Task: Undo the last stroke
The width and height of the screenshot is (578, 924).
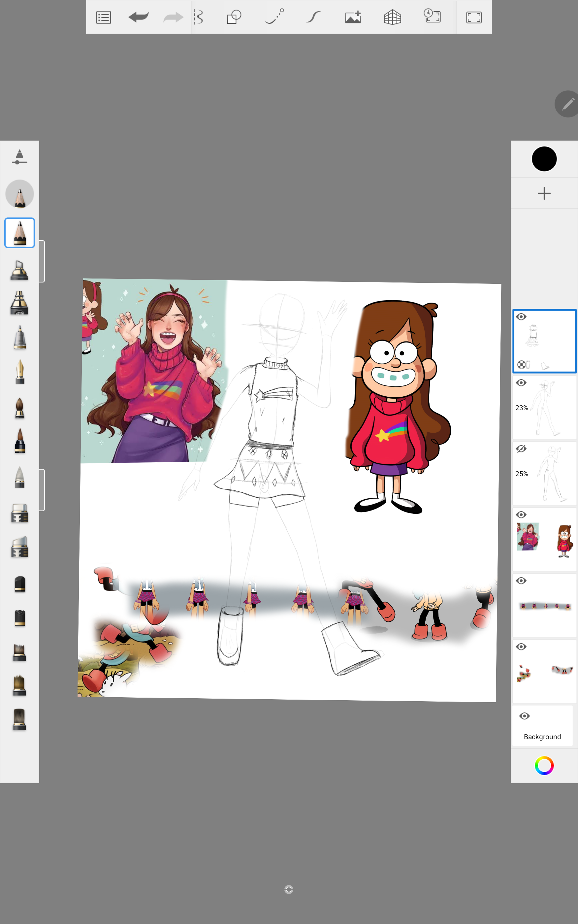Action: point(138,17)
